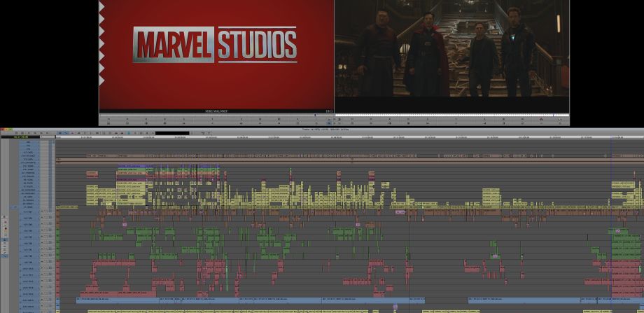Click the Record monitor dotted position bar
The width and height of the screenshot is (644, 313).
[451, 115]
